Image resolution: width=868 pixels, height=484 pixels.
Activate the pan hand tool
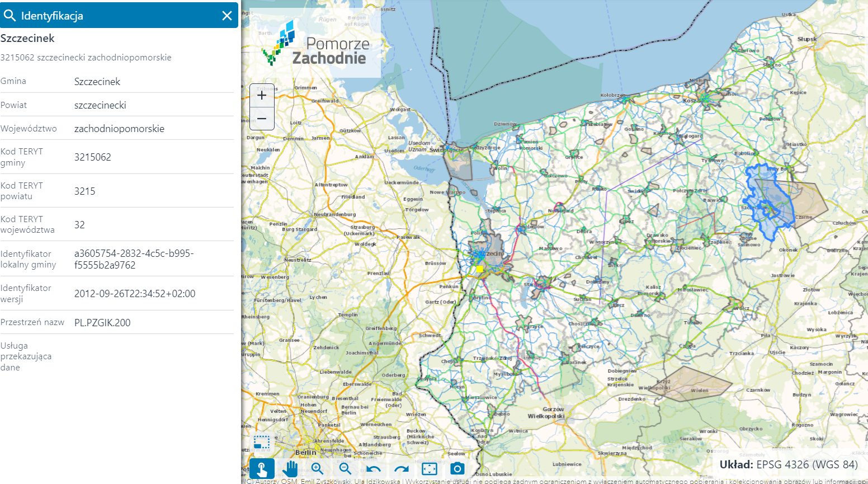coord(290,469)
